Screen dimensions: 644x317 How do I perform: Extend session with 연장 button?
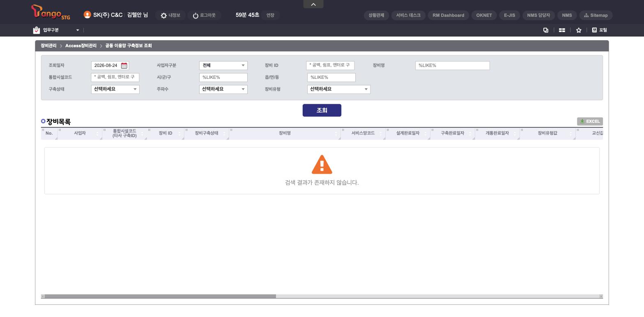(x=270, y=15)
